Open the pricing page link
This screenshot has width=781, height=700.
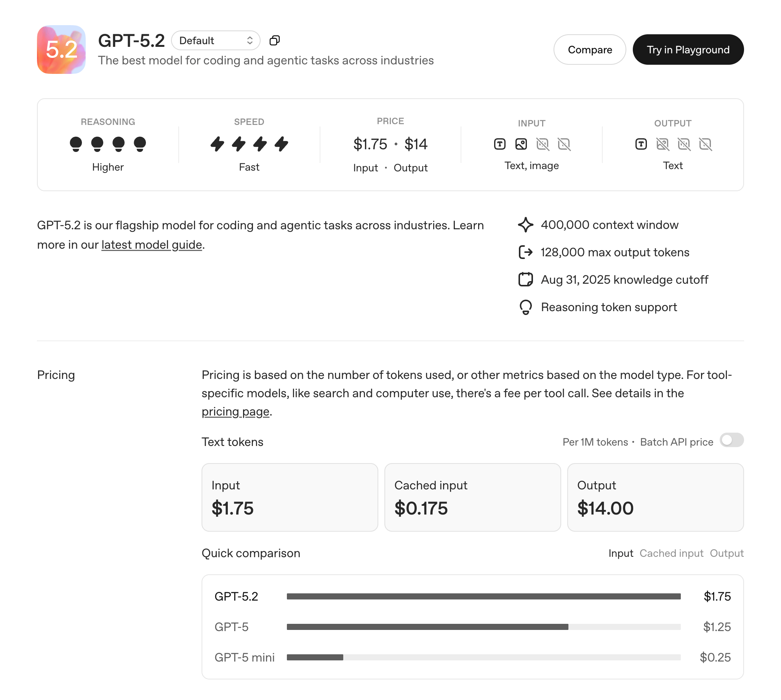(235, 411)
